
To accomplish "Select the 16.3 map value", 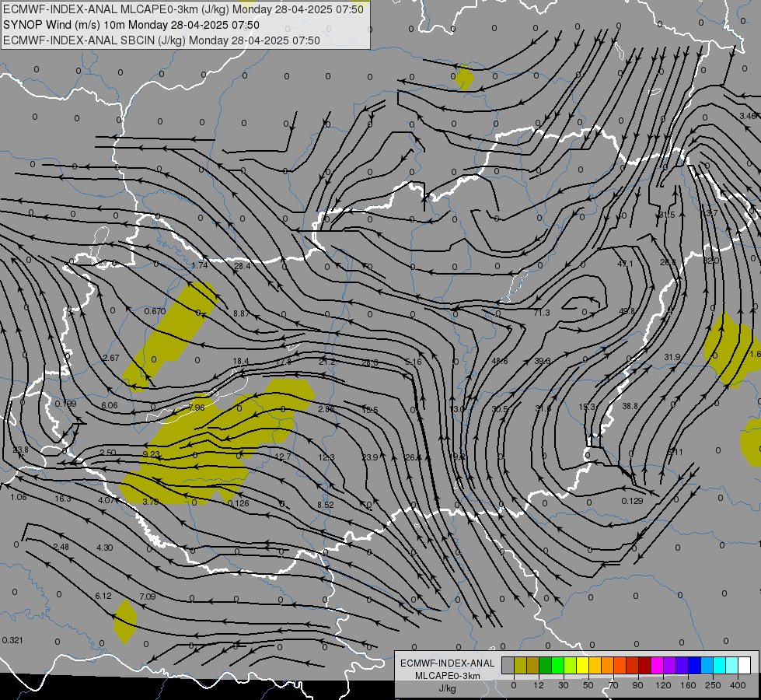I will coord(63,499).
